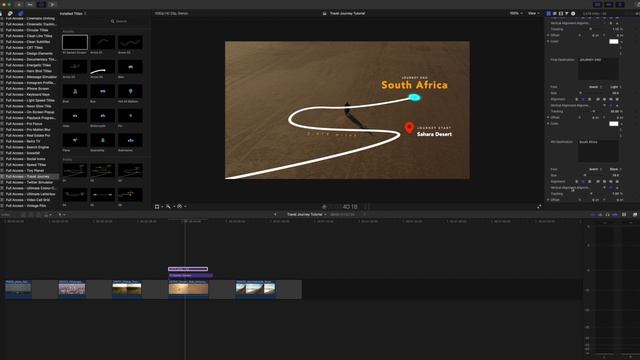Open the effects browser icon at timeline right
Viewport: 640px width, 360px height.
(635, 214)
